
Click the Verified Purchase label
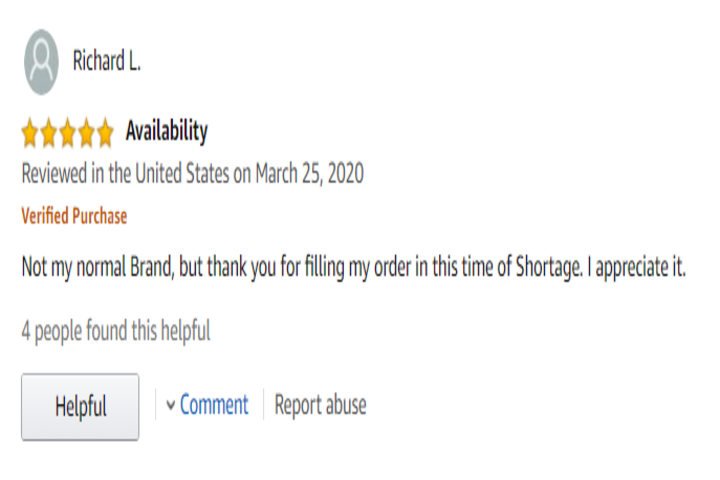pyautogui.click(x=74, y=216)
